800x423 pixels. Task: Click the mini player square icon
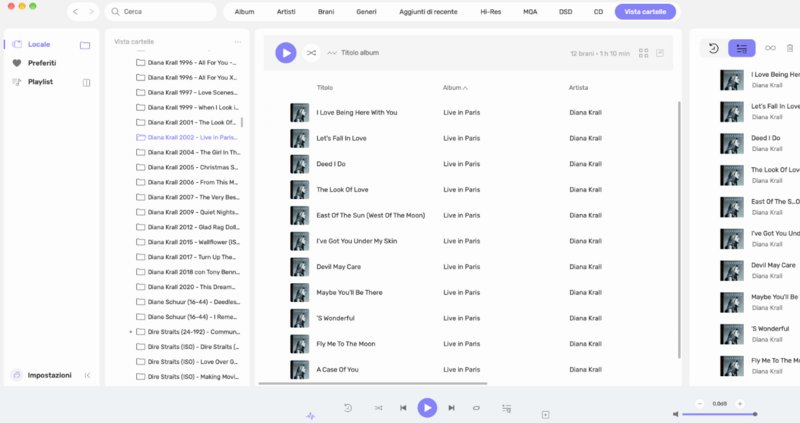545,415
